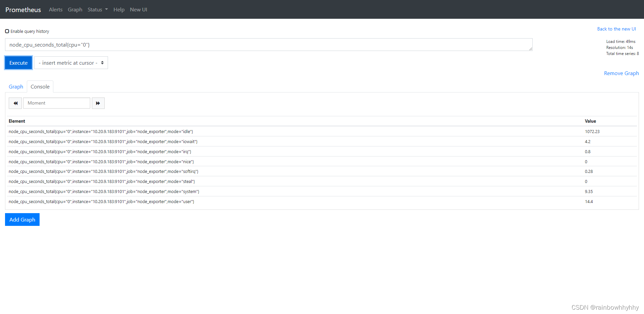Click the Remove Graph link
Screen dimensions: 644x314
(621, 73)
